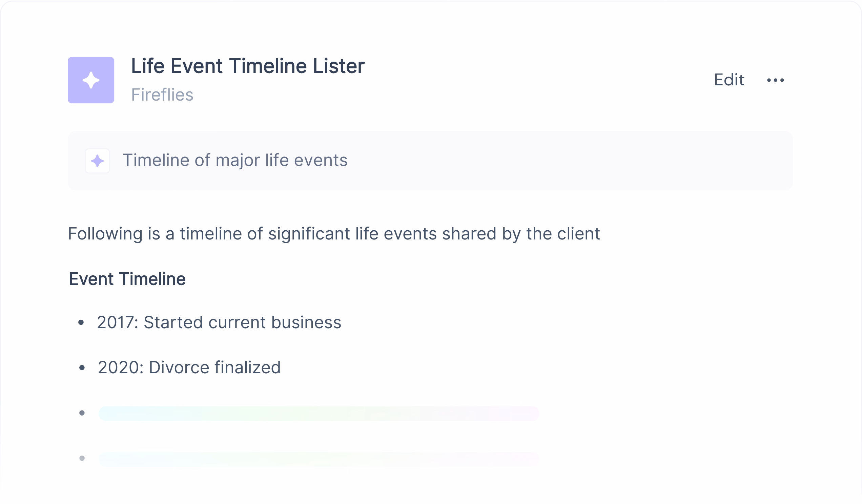The width and height of the screenshot is (862, 504).
Task: Click the second faded loading placeholder bar
Action: [319, 459]
